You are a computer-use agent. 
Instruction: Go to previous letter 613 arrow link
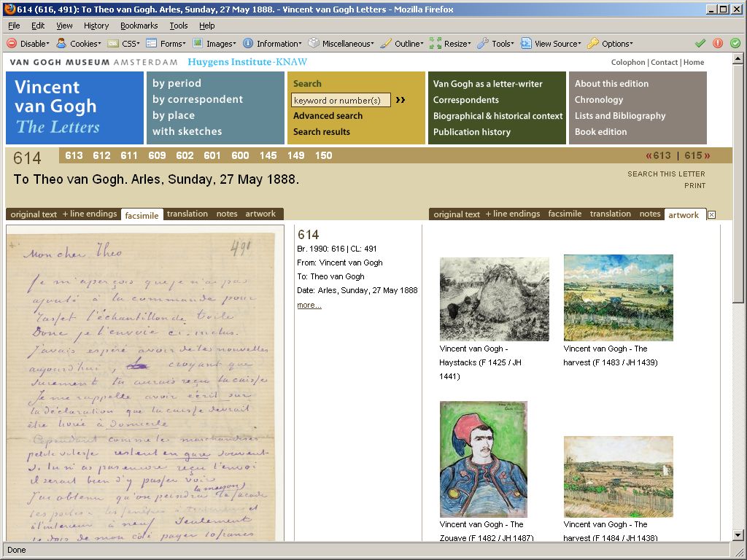(x=659, y=156)
